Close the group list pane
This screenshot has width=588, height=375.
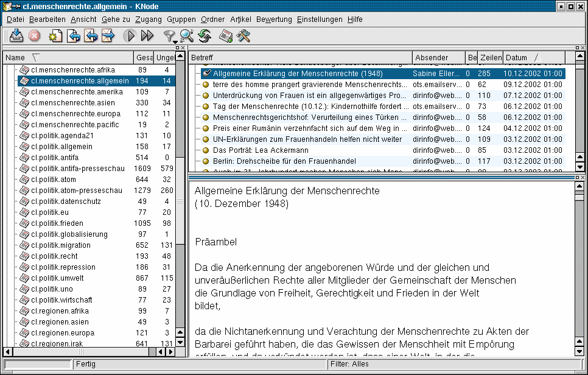183,47
